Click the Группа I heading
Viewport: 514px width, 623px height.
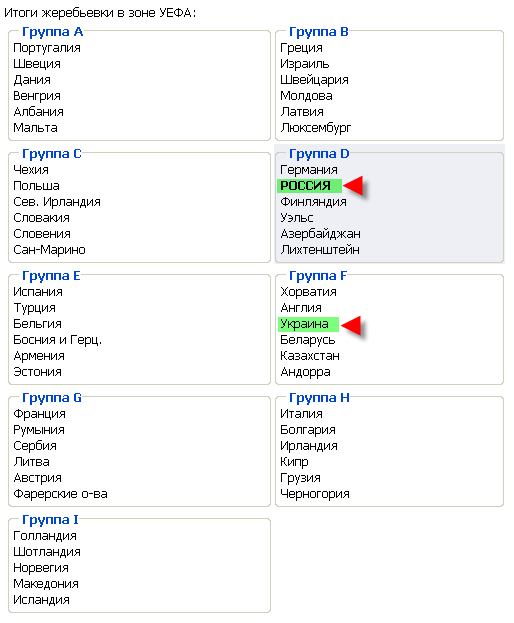(50, 519)
